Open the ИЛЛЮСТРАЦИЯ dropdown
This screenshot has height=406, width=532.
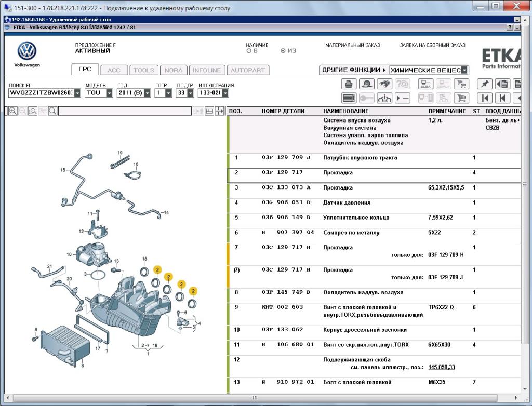[225, 93]
